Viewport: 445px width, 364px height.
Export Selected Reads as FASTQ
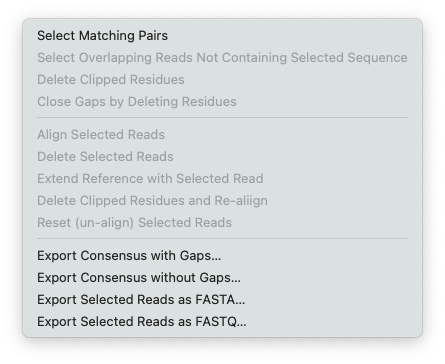[222, 322]
